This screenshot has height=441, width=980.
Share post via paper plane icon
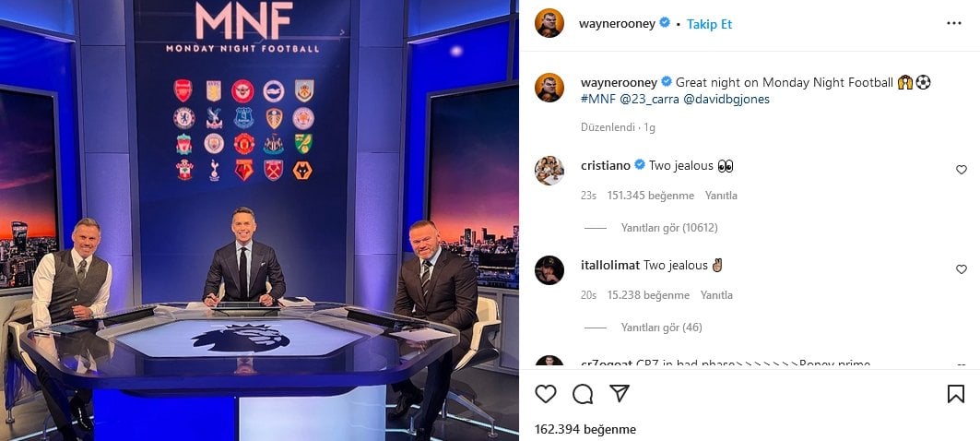click(620, 393)
